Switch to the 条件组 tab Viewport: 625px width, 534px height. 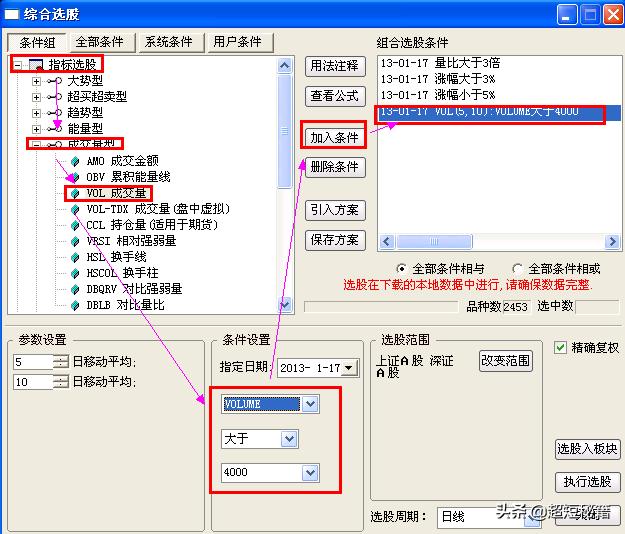37,42
